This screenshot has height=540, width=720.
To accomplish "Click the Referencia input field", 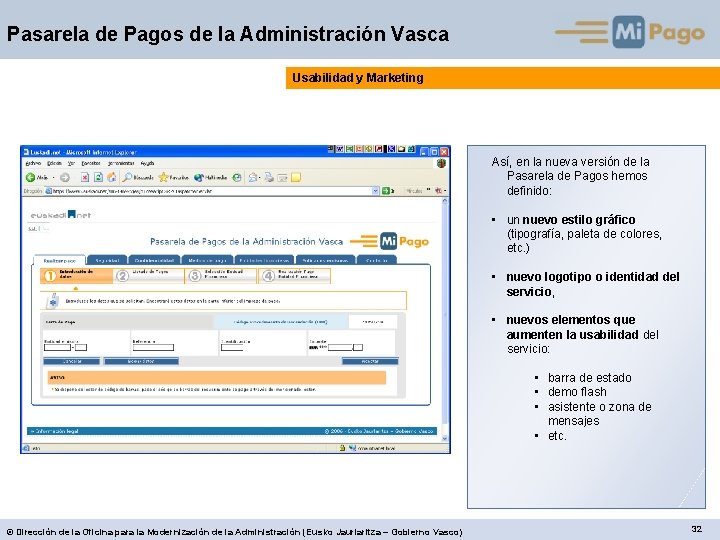I will pyautogui.click(x=153, y=348).
